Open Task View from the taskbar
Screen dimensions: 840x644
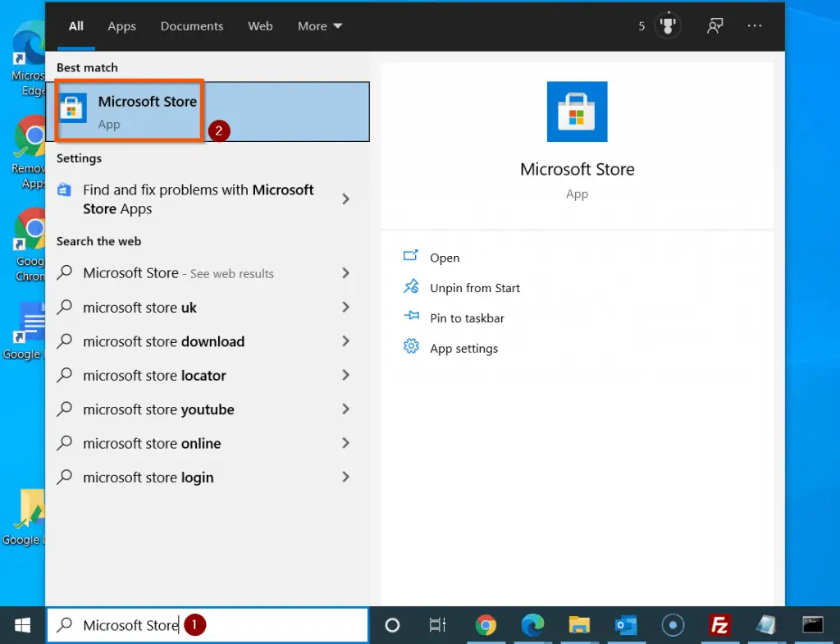[437, 625]
